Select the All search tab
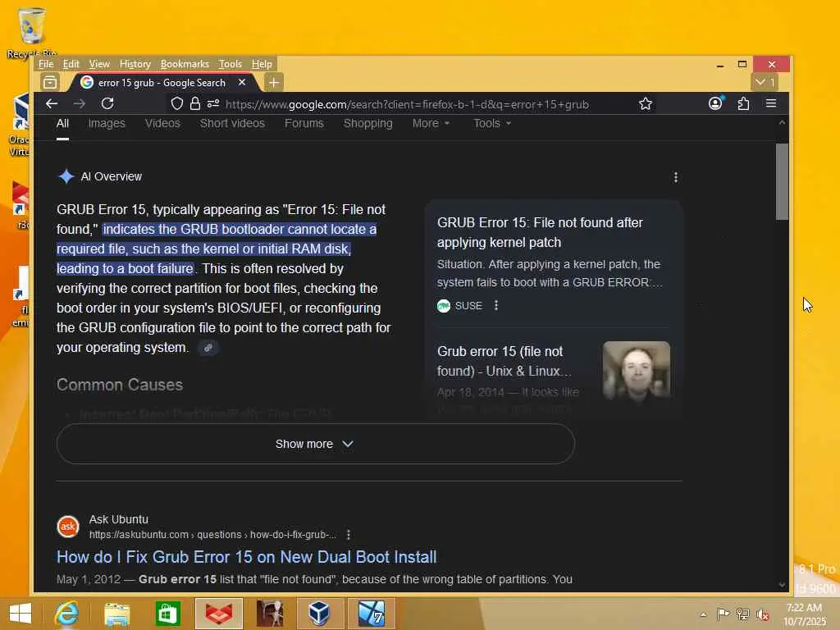 62,123
